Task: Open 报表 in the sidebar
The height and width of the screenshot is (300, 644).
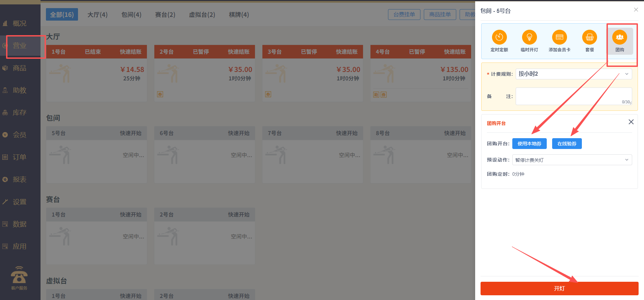Action: [19, 179]
